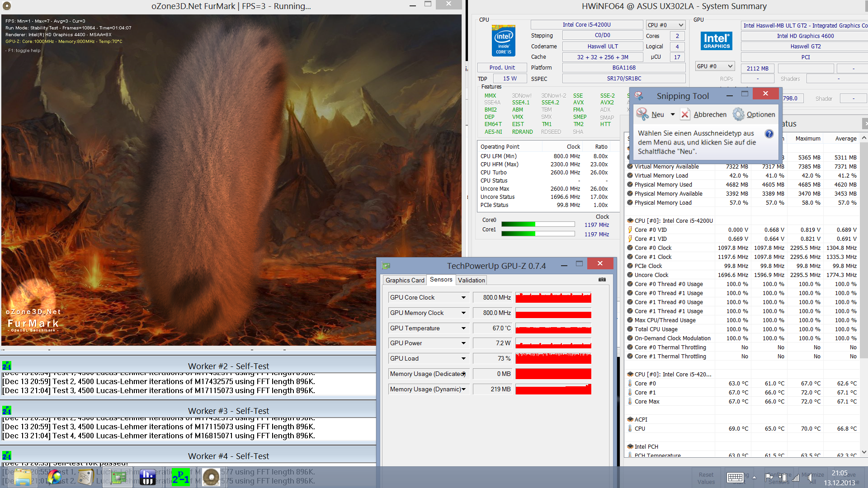Open Prime95 taskbar icon
Image resolution: width=868 pixels, height=488 pixels.
pyautogui.click(x=180, y=477)
